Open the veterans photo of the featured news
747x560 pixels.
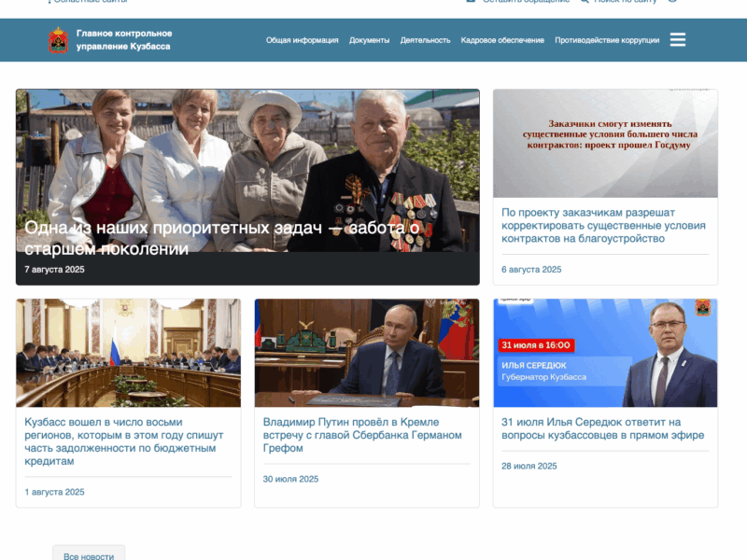247,171
